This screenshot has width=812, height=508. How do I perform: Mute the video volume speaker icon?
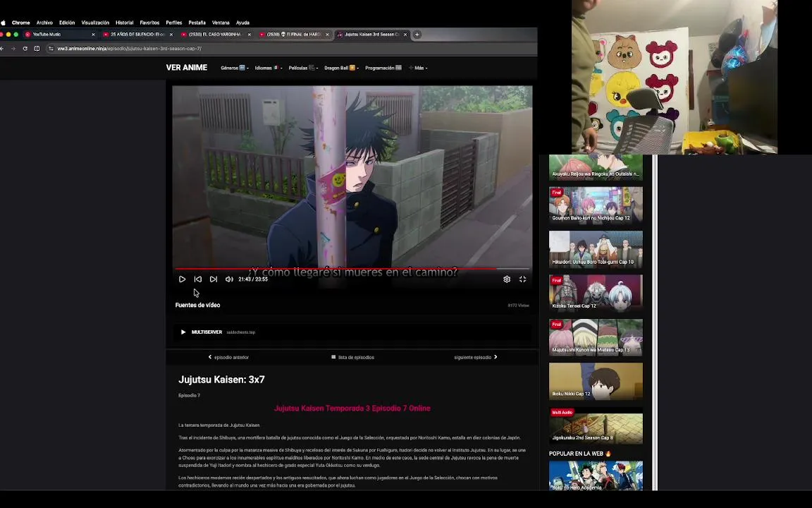[x=229, y=279]
